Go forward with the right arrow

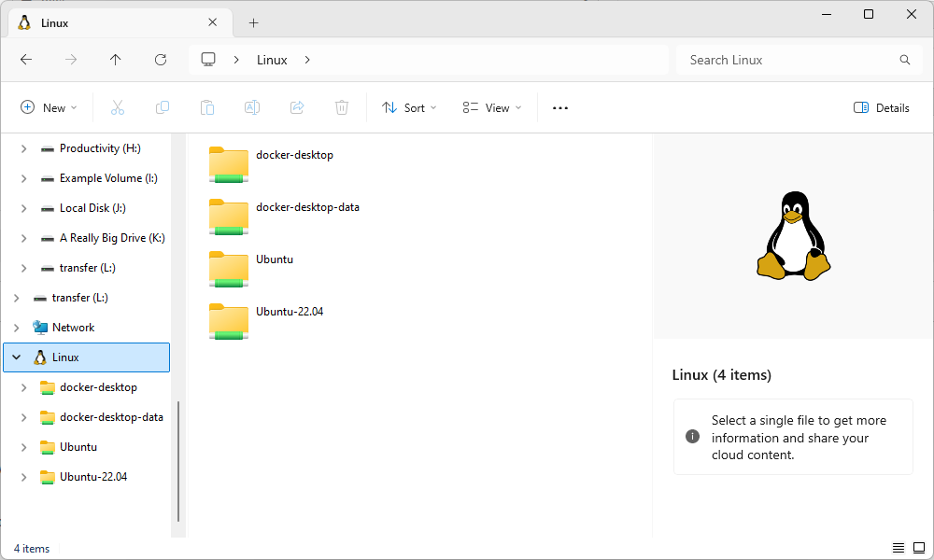[x=71, y=60]
